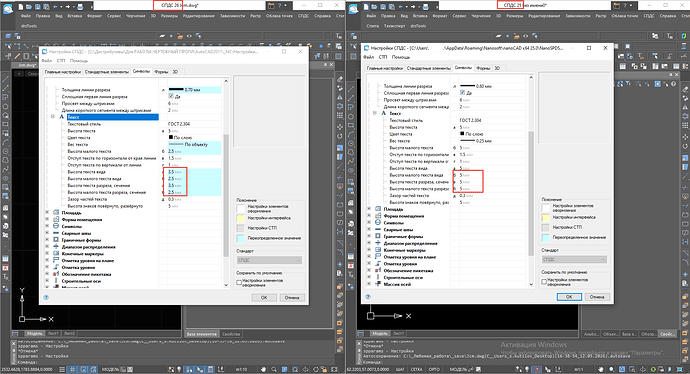
Task: Collapse the Текст node in СПДС 26 dialog
Action: coord(52,117)
